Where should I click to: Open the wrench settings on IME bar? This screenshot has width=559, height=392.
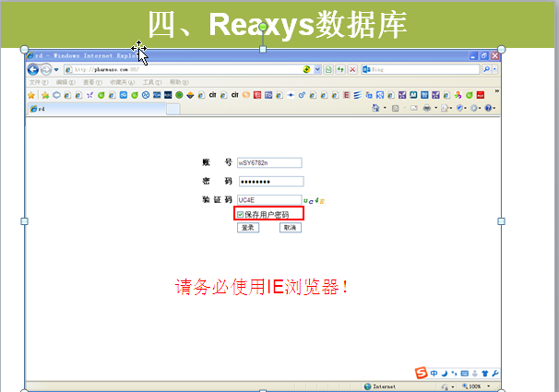click(x=495, y=374)
